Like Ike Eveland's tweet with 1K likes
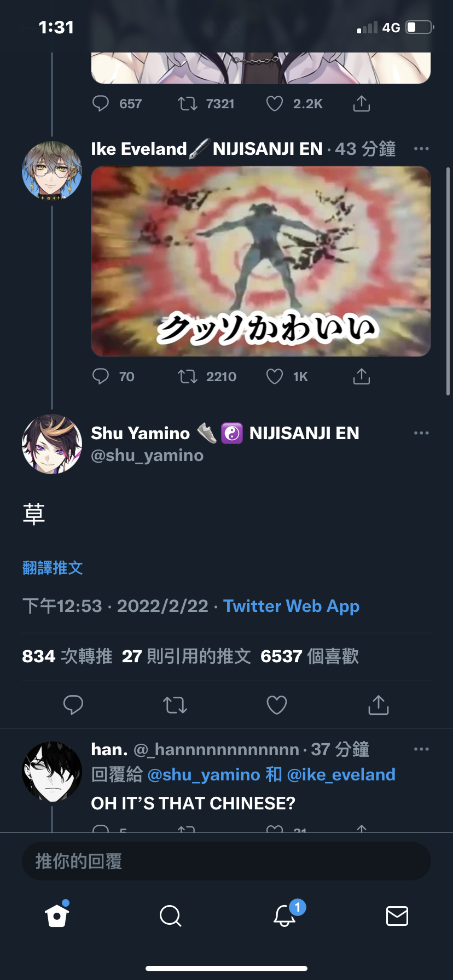Screen dimensions: 453x980 274,376
